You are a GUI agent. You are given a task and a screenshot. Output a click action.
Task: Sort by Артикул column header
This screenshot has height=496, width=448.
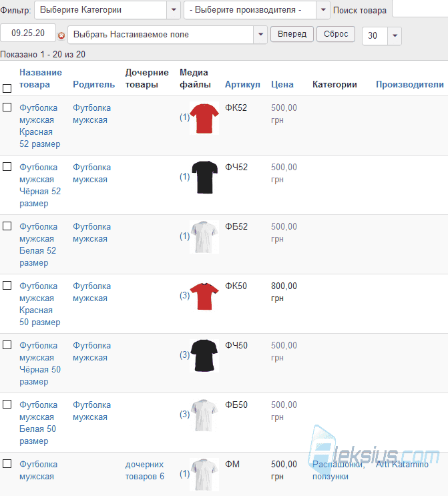(x=242, y=85)
